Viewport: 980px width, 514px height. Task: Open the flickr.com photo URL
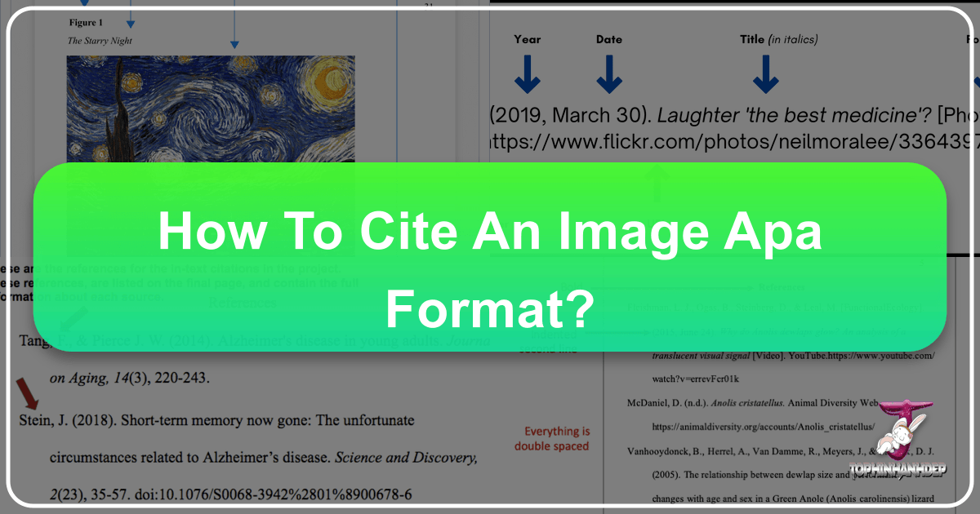coord(735,143)
